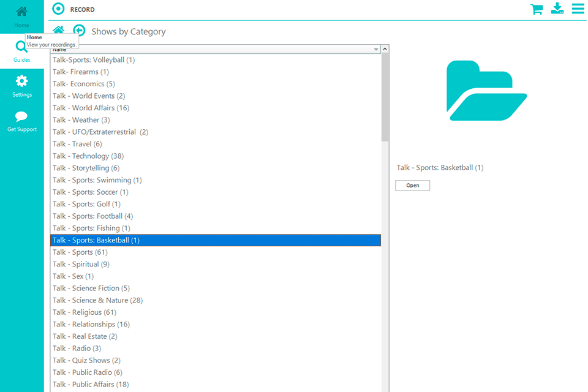Viewport: 588px width, 392px height.
Task: Click the Home icon in sidebar
Action: coord(21,12)
